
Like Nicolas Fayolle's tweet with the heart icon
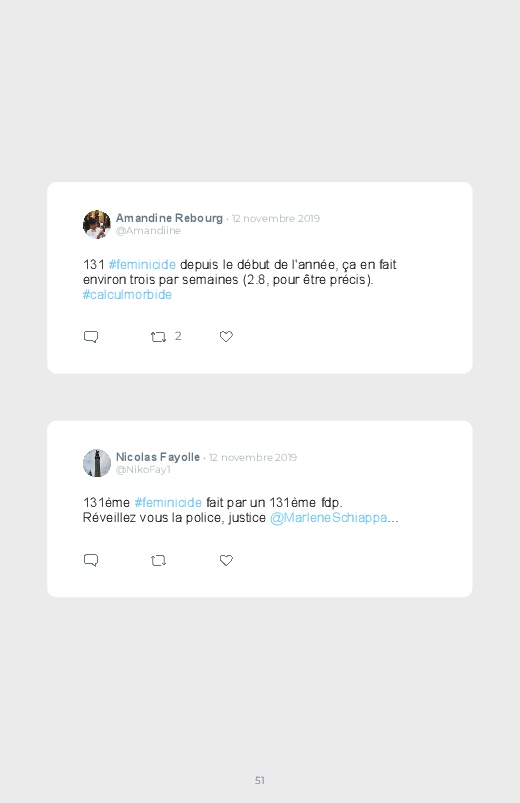pos(226,560)
